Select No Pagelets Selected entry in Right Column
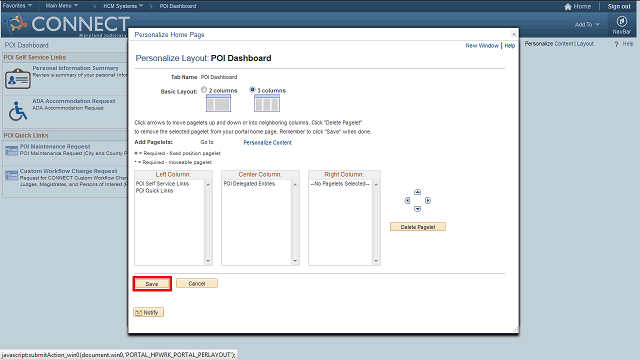This screenshot has width=640, height=360. click(340, 184)
